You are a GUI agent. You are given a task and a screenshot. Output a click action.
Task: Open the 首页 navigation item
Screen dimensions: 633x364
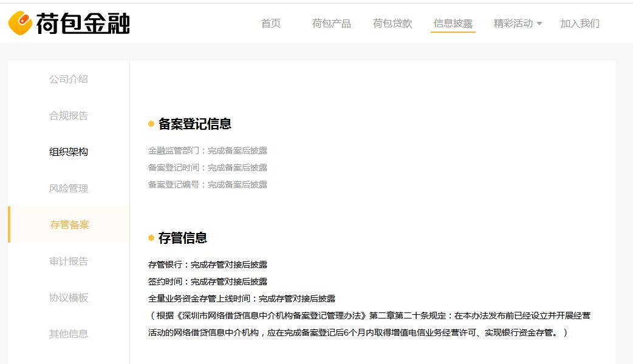tap(271, 23)
